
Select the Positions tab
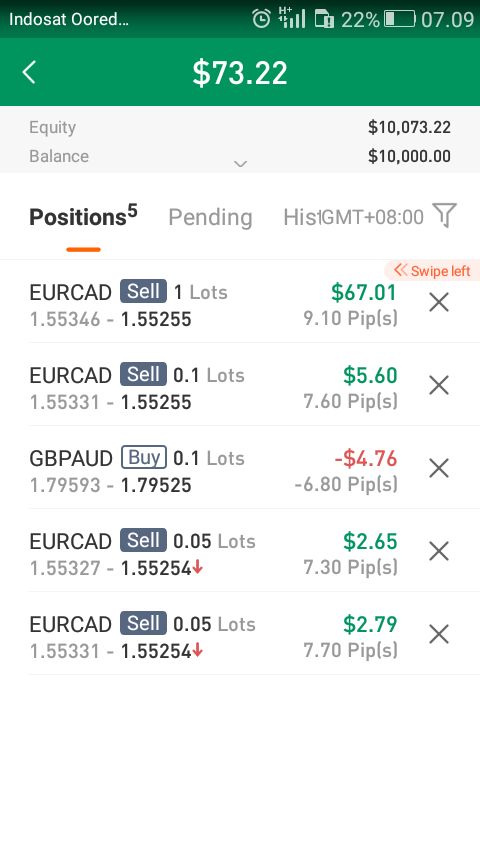tap(83, 216)
